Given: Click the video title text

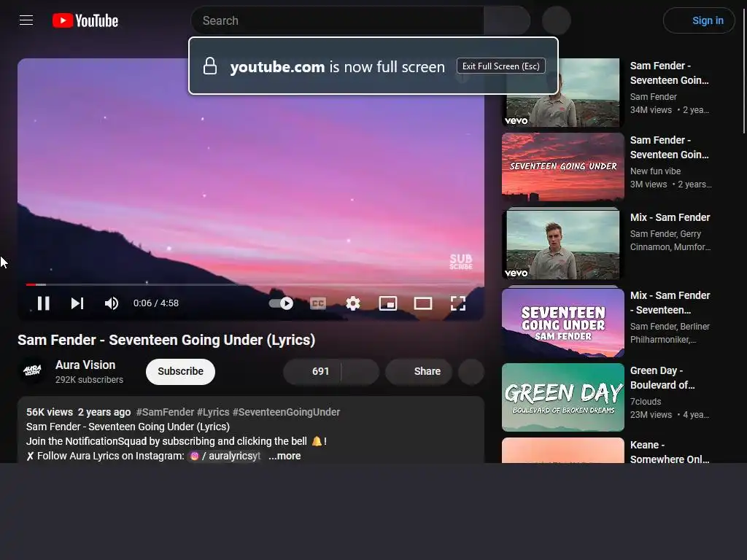Looking at the screenshot, I should (166, 340).
